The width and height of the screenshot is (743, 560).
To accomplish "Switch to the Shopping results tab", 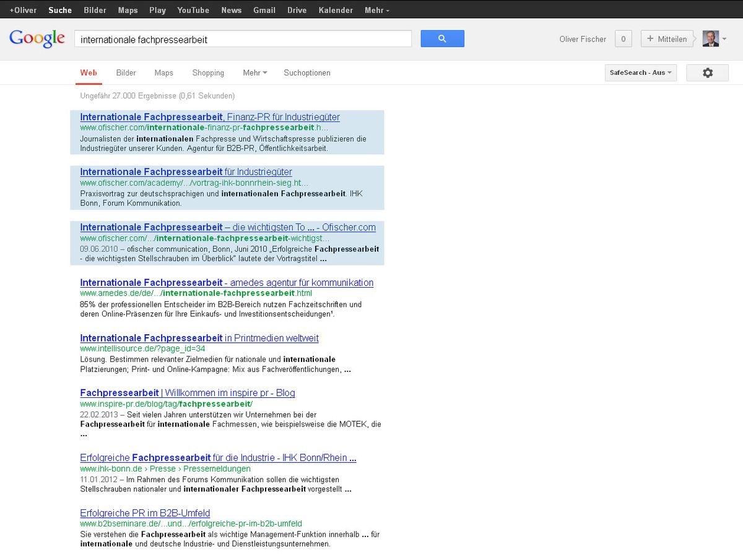I will 208,72.
